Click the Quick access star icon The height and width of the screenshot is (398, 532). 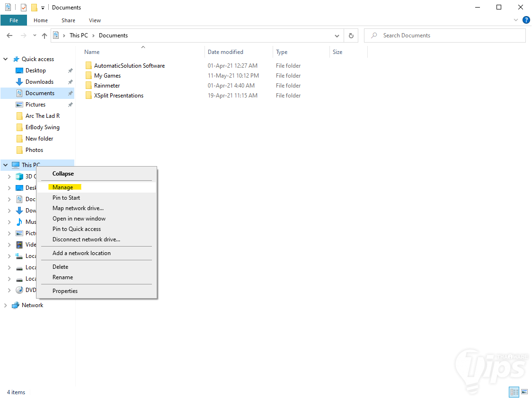[16, 59]
